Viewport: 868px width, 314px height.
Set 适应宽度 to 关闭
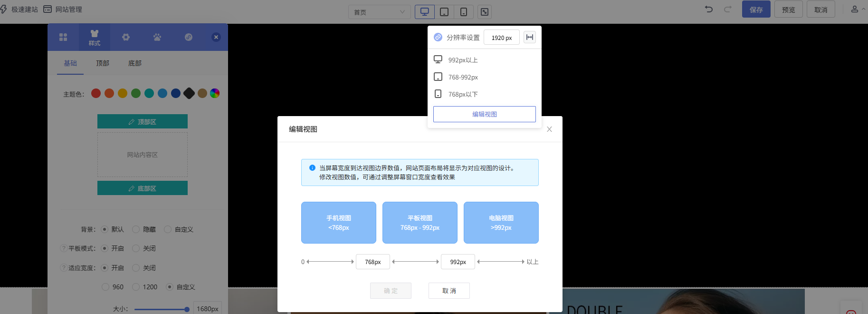(x=136, y=268)
